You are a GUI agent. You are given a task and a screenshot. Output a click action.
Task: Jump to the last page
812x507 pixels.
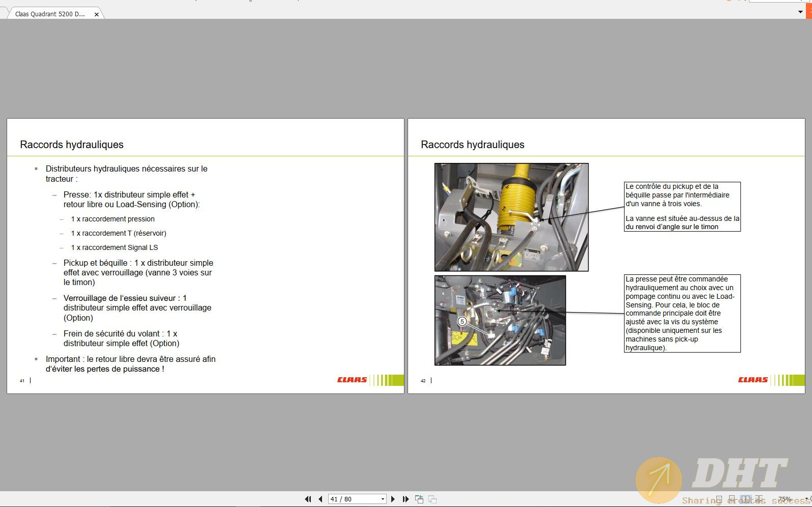point(405,499)
